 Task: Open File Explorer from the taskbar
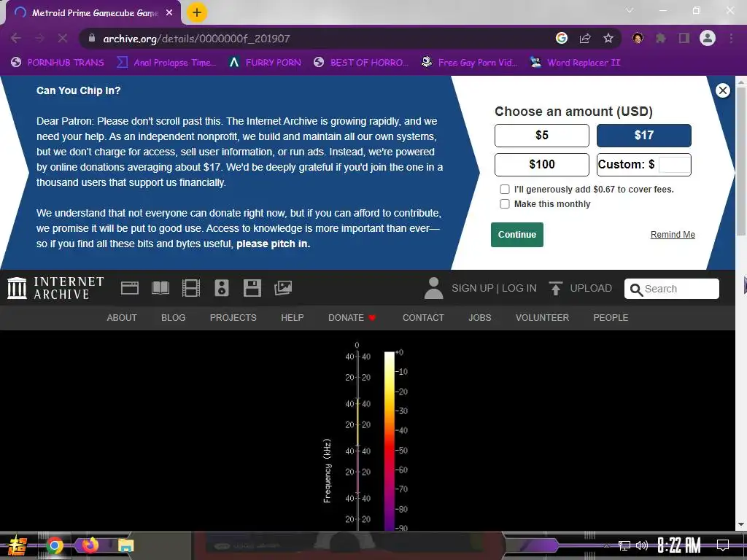point(125,545)
